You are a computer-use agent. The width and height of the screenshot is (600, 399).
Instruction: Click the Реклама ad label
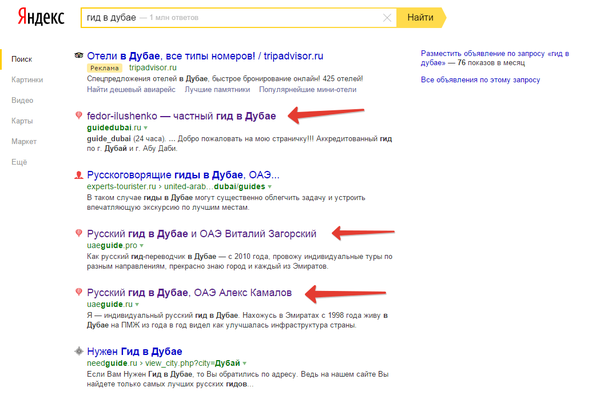[x=104, y=68]
